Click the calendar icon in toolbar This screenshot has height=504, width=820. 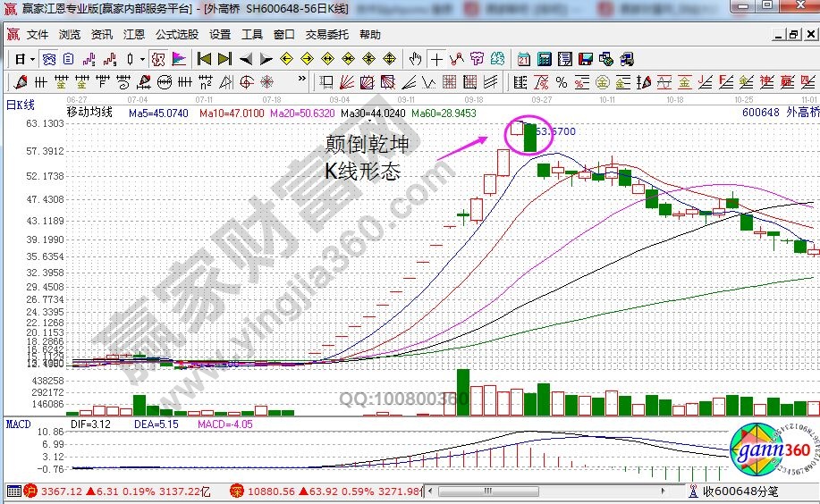coord(524,59)
